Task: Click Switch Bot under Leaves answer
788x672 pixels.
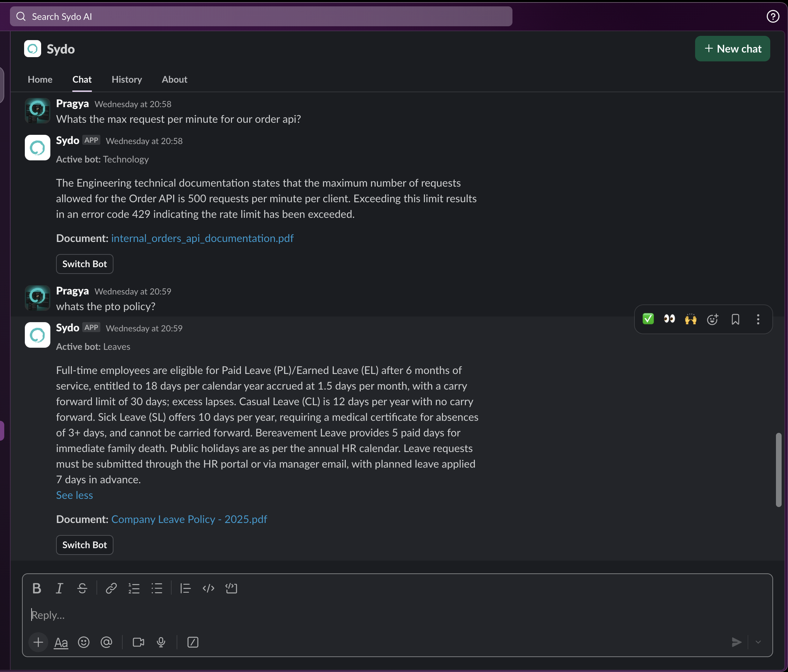Action: (x=84, y=545)
